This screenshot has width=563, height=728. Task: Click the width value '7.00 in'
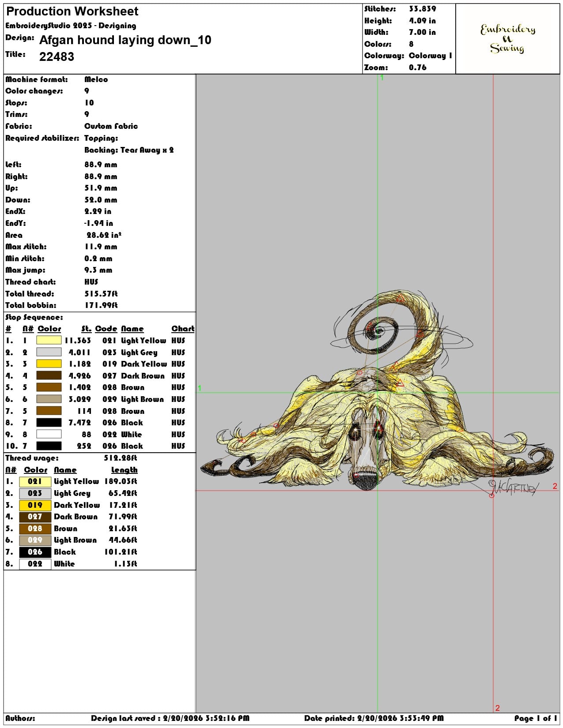[x=422, y=32]
